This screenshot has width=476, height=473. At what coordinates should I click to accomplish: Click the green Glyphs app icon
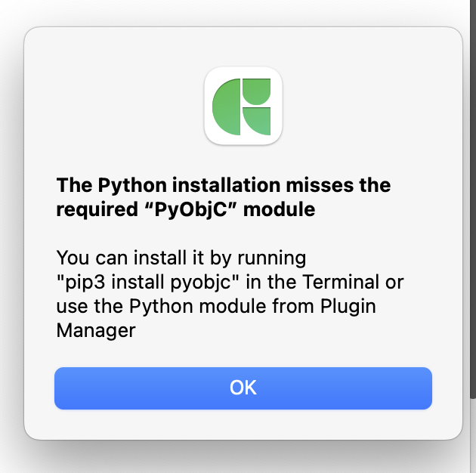(243, 106)
